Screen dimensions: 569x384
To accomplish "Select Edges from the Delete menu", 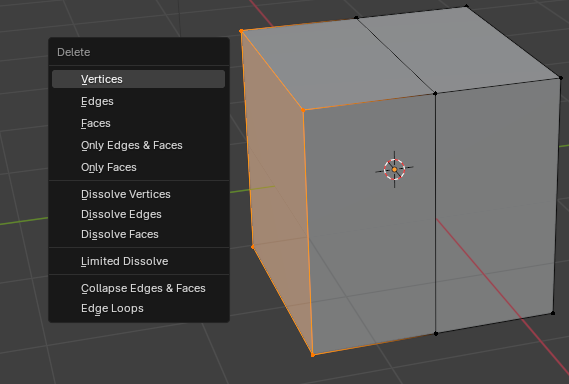I will point(138,101).
